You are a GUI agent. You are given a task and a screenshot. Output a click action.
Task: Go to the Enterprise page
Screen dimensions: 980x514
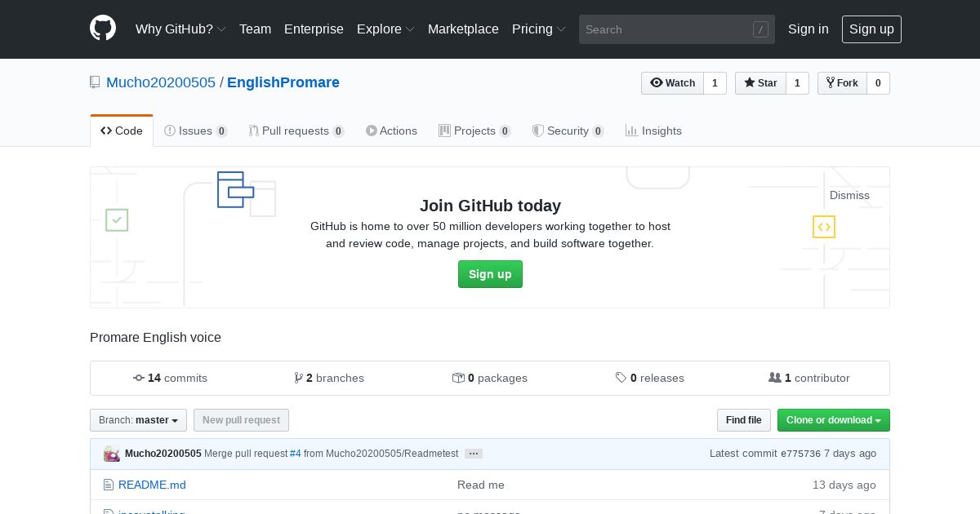coord(314,29)
